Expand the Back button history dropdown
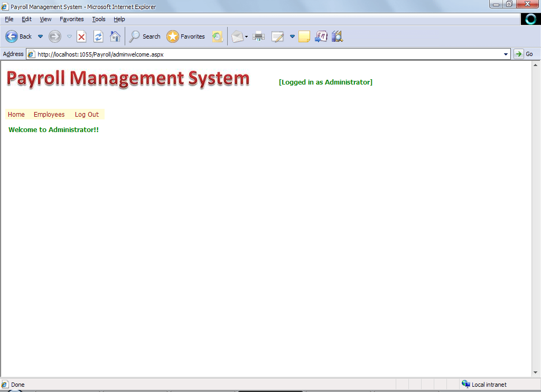The image size is (541, 392). pos(40,36)
